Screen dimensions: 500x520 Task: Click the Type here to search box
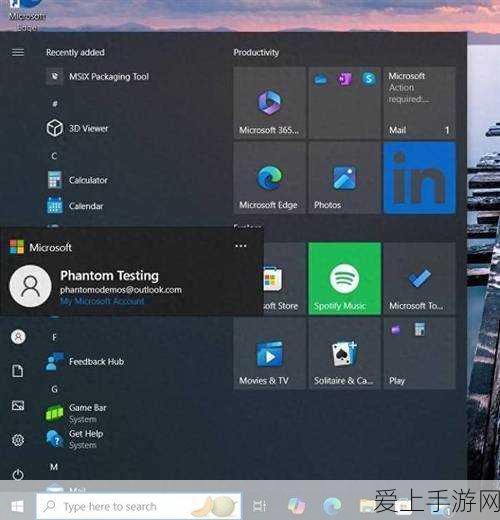tap(138, 507)
